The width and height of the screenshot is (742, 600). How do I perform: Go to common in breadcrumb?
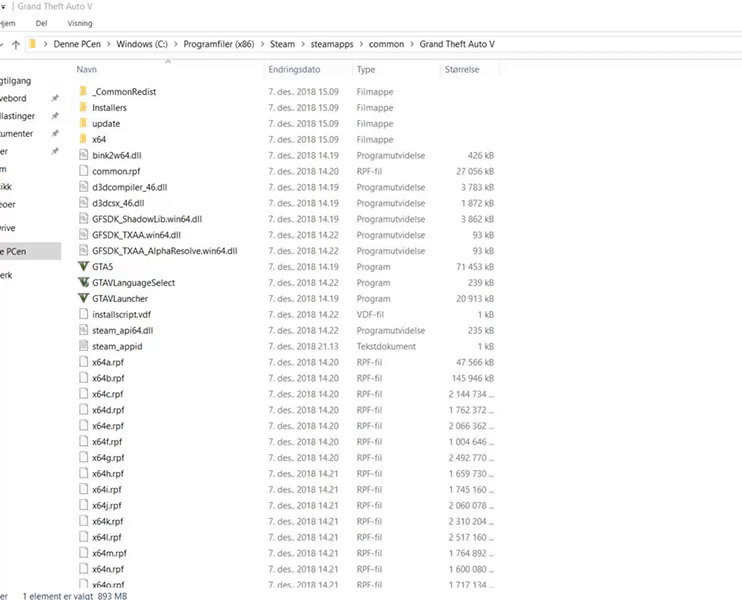pos(386,44)
